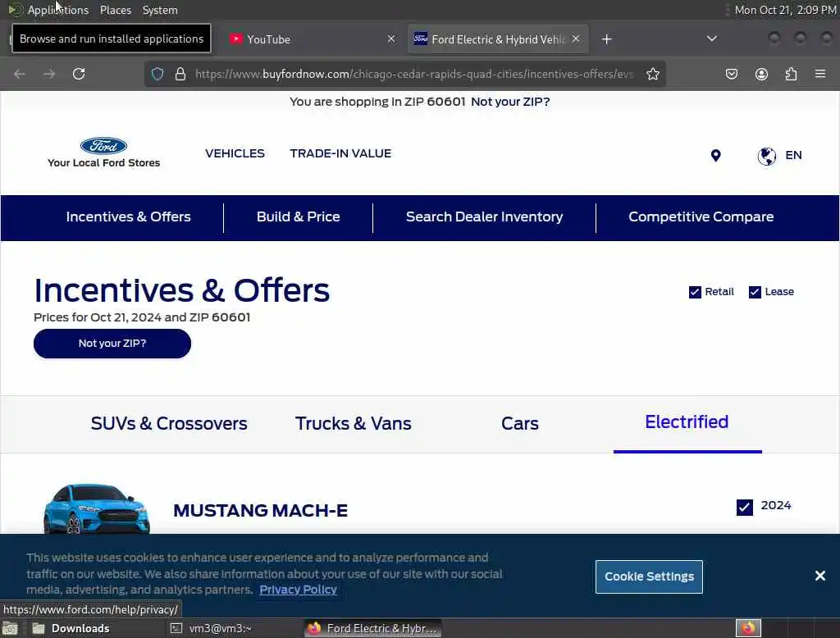
Task: Open the Privacy Policy link
Action: click(x=298, y=590)
